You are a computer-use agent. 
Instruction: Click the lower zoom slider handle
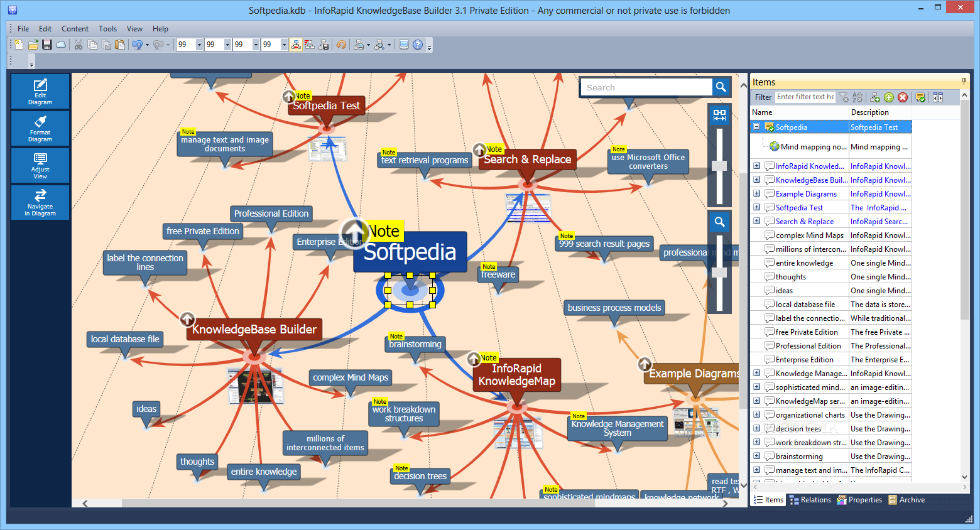click(719, 273)
